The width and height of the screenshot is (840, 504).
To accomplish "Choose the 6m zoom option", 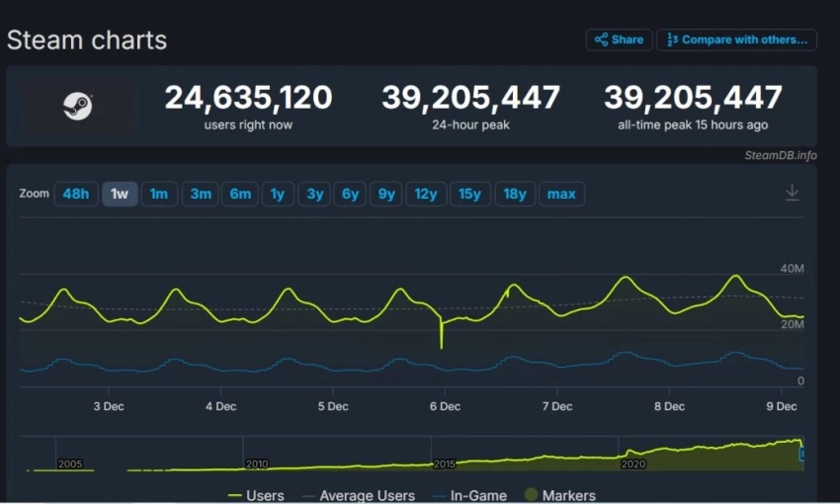I will tap(240, 194).
